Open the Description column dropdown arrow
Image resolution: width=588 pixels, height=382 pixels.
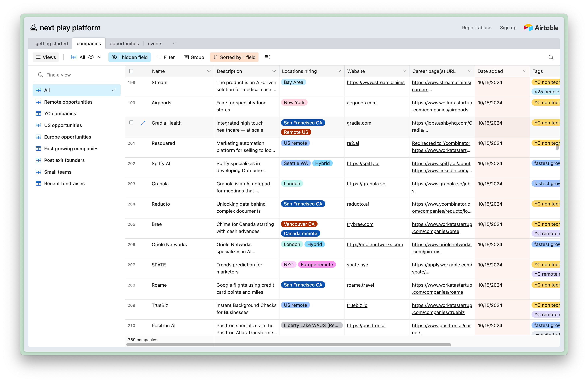tap(274, 71)
